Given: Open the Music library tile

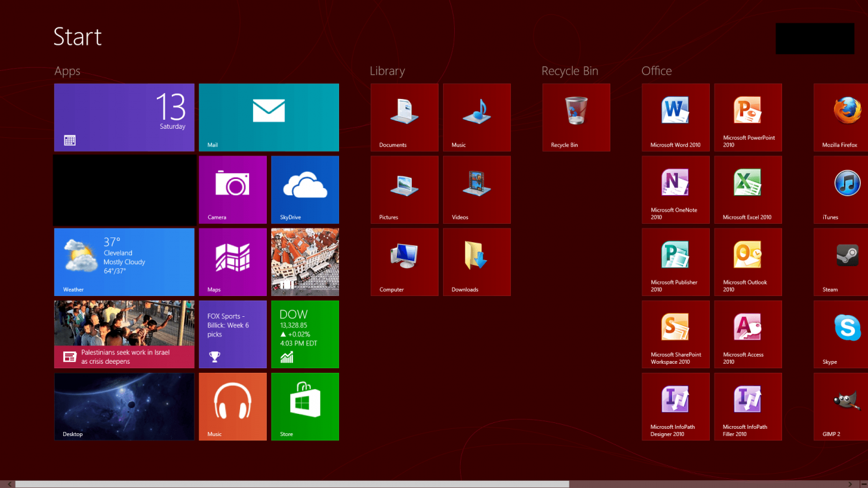Looking at the screenshot, I should tap(477, 117).
